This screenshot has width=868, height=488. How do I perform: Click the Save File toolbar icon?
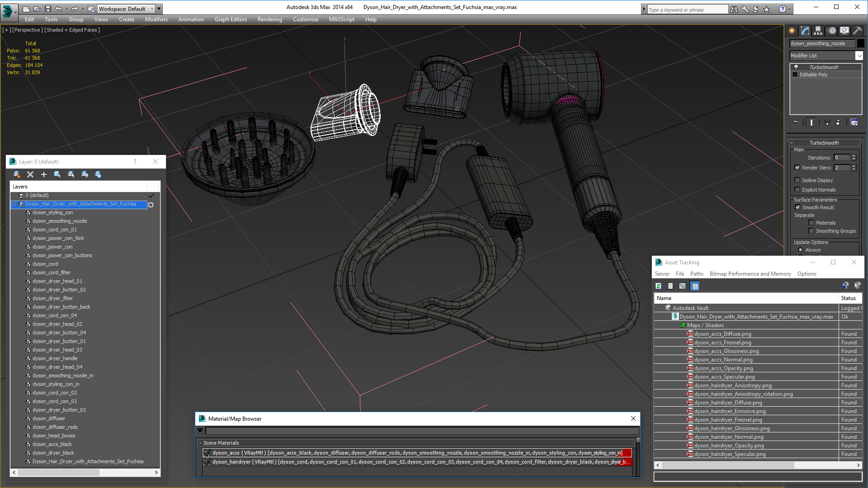(47, 9)
